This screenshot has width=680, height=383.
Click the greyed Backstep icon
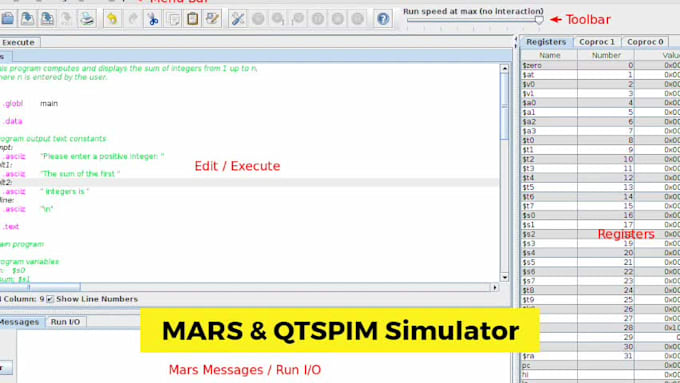pos(298,19)
